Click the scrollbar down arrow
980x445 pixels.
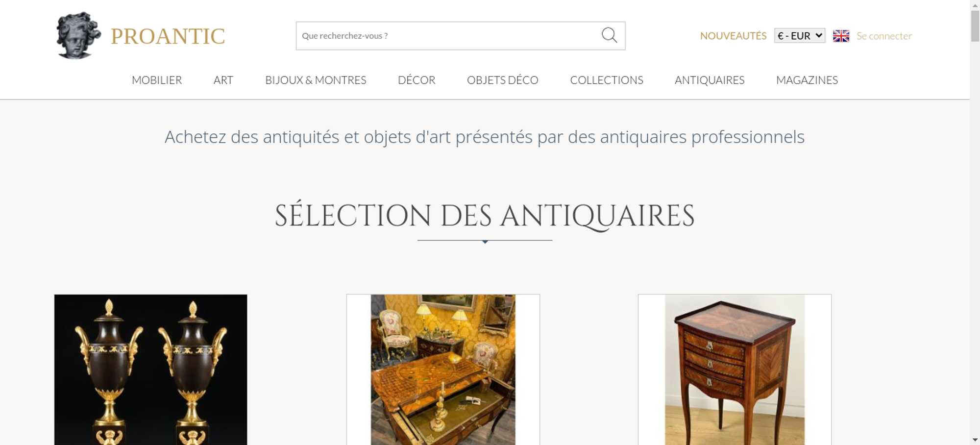(x=975, y=440)
